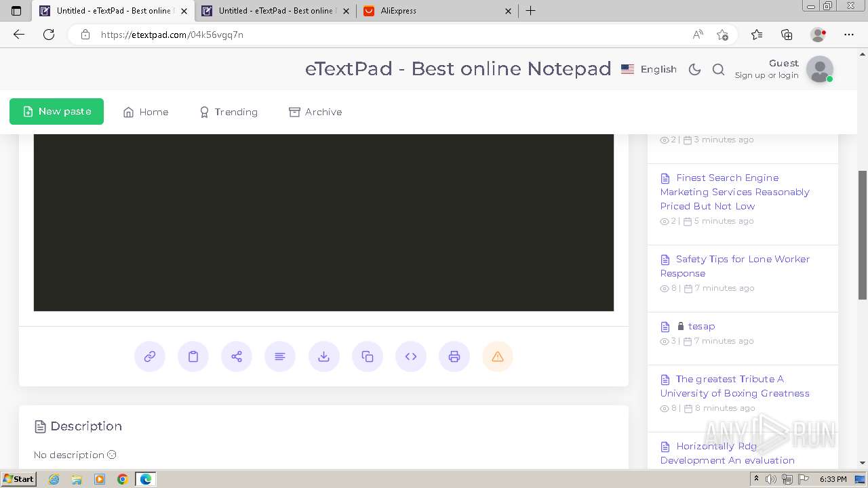
Task: Click the tab actions icon left of the tabs
Action: (x=16, y=11)
